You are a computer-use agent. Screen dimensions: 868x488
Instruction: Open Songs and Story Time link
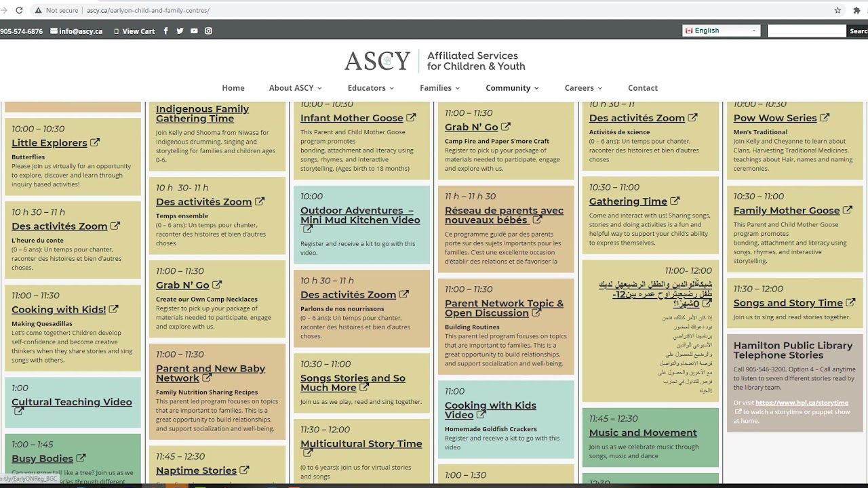click(x=788, y=303)
